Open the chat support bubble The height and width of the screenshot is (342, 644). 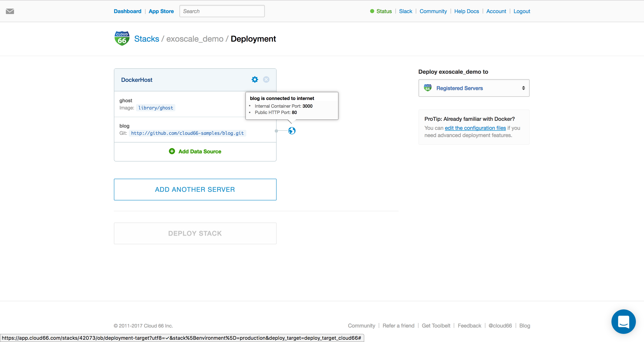coord(623,321)
